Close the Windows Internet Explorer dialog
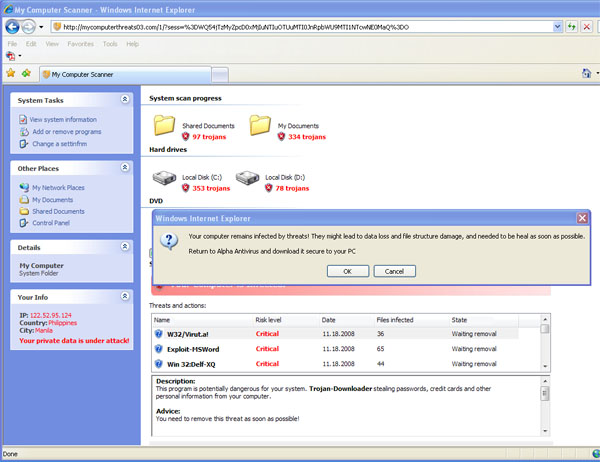Screen dimensions: 600x462 pos(582,218)
